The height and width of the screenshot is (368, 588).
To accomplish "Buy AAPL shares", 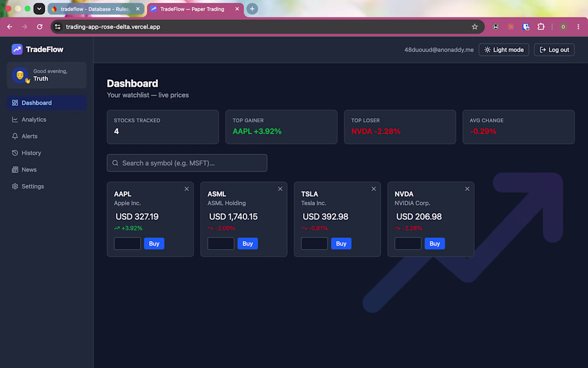I will click(x=154, y=243).
